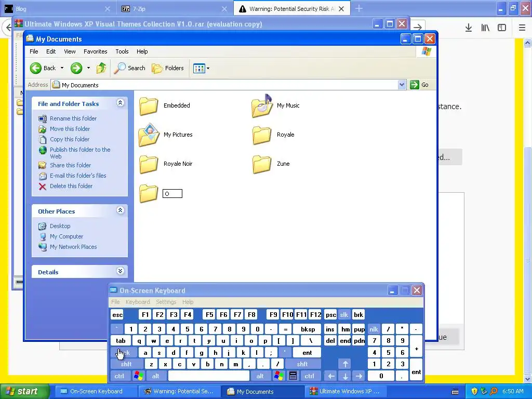This screenshot has height=399, width=532.
Task: Open Settings menu in On-Screen Keyboard
Action: (166, 302)
